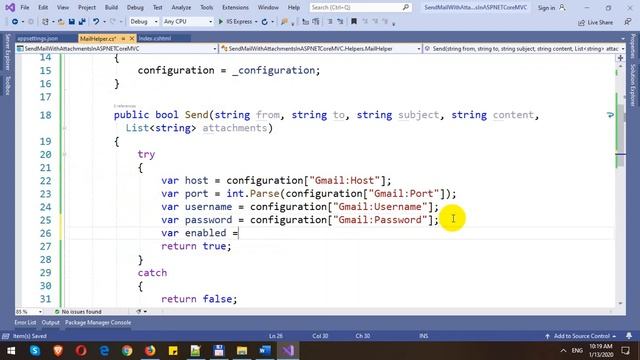Screen dimensions: 640x360
Task: Open the project scope navigation dropdown
Action: point(117,49)
